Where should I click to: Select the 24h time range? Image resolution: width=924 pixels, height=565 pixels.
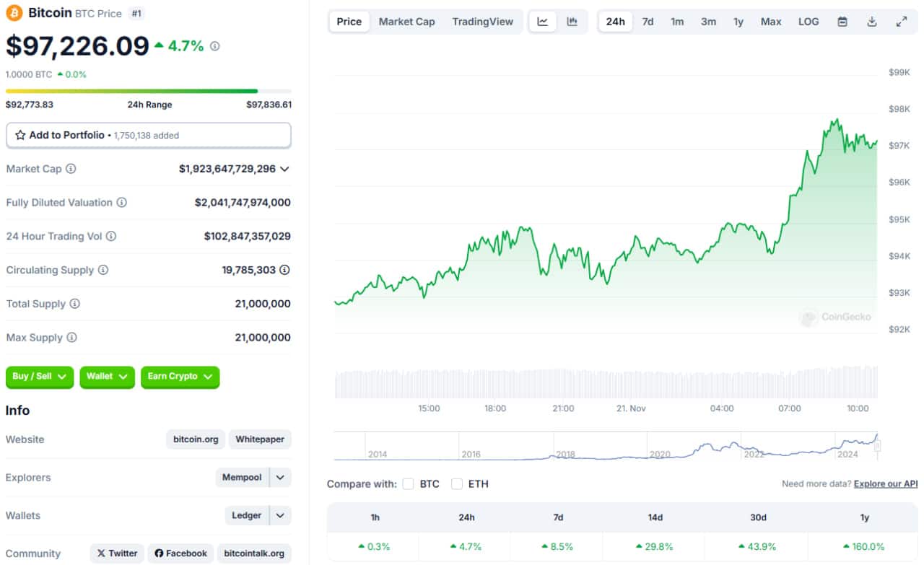[616, 22]
